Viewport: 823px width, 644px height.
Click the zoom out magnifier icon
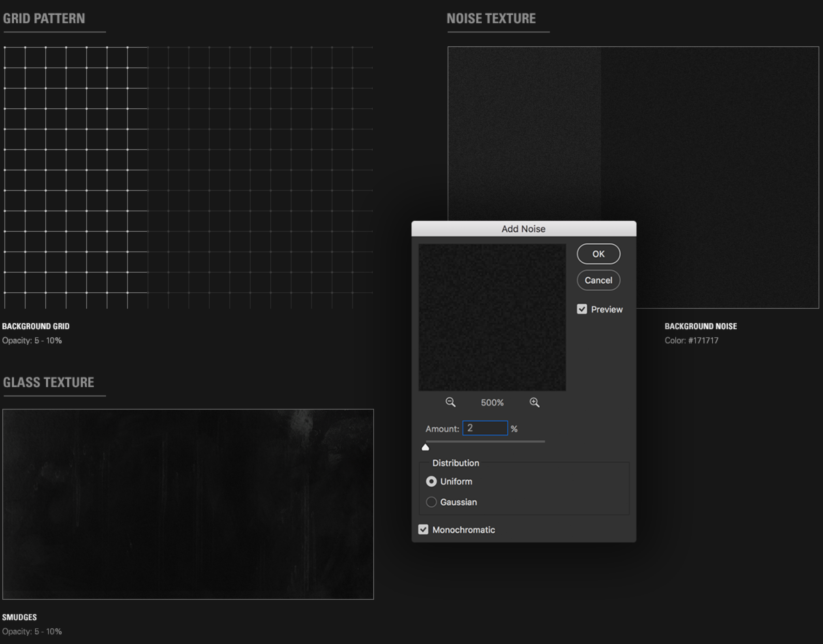[450, 402]
